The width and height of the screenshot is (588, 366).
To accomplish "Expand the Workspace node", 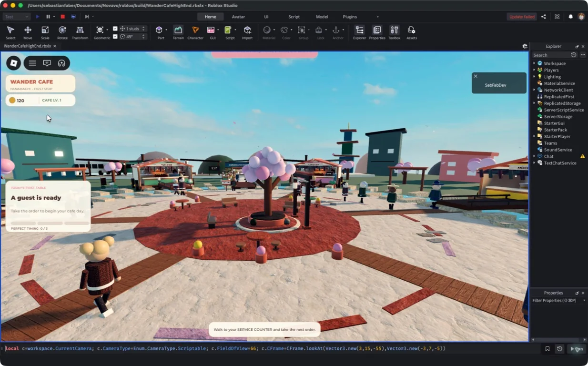I will (534, 63).
